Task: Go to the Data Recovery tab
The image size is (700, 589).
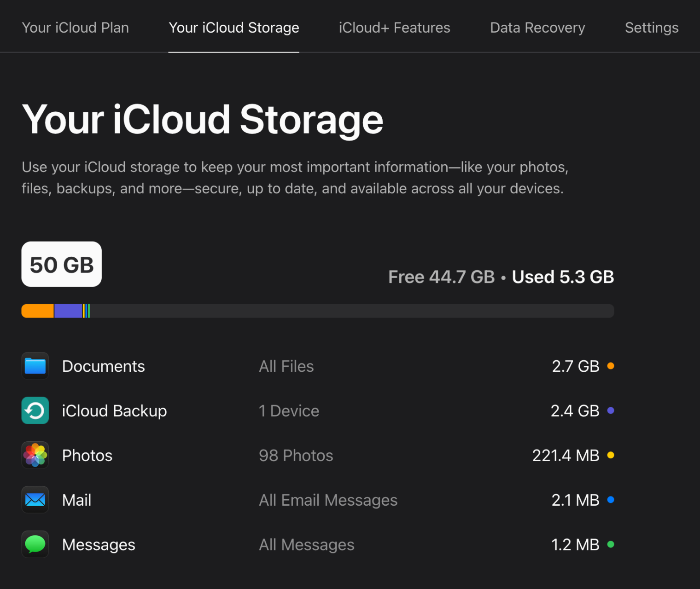Action: click(x=537, y=28)
